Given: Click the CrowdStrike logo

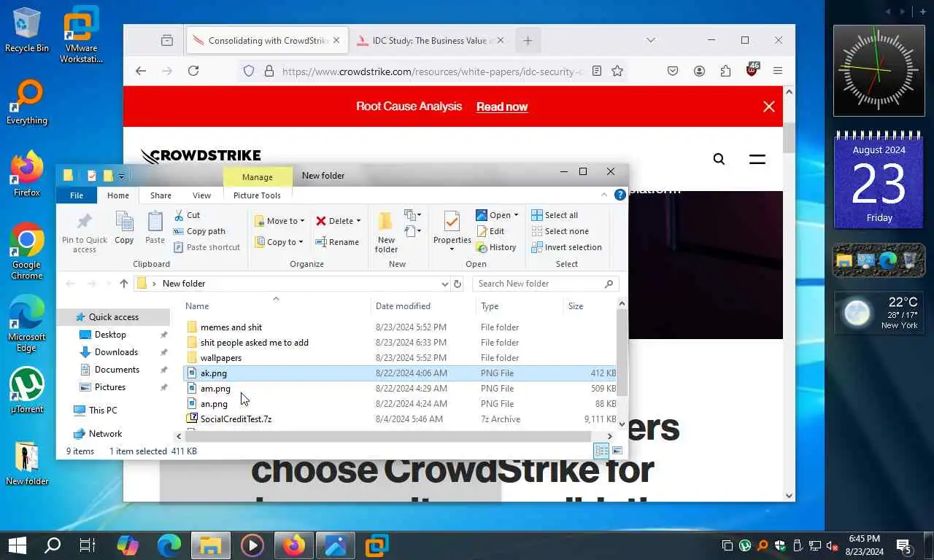Looking at the screenshot, I should [201, 156].
